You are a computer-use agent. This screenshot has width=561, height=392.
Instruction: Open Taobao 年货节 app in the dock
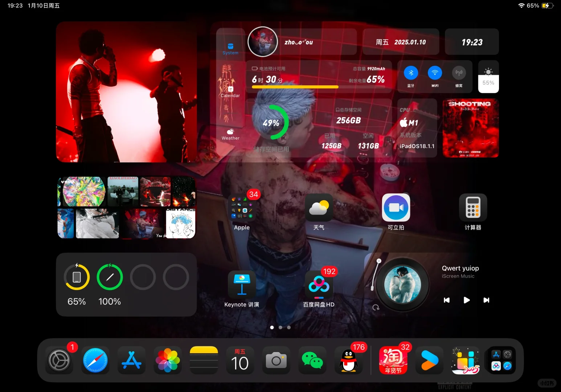[393, 360]
